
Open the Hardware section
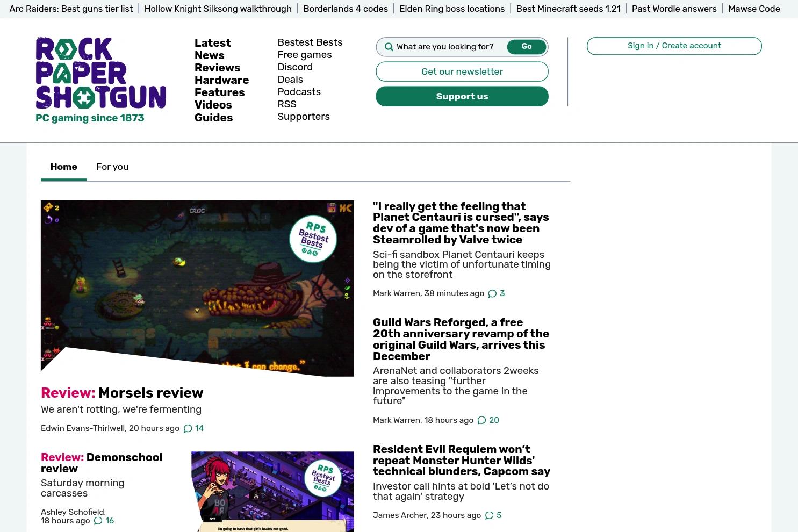point(222,80)
